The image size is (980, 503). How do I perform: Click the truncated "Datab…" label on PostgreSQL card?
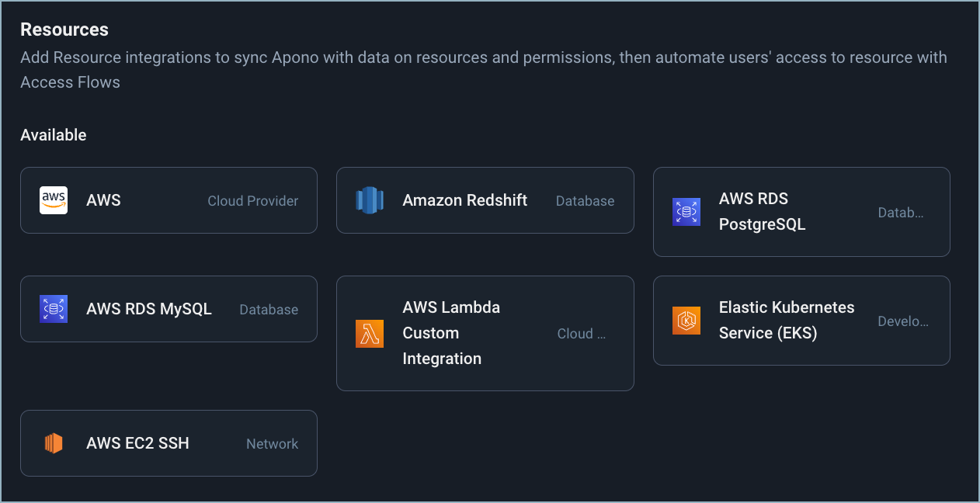901,213
